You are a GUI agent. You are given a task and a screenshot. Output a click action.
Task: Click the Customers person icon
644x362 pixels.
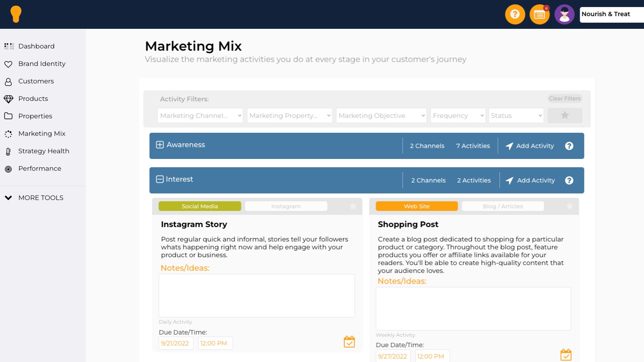click(x=8, y=82)
